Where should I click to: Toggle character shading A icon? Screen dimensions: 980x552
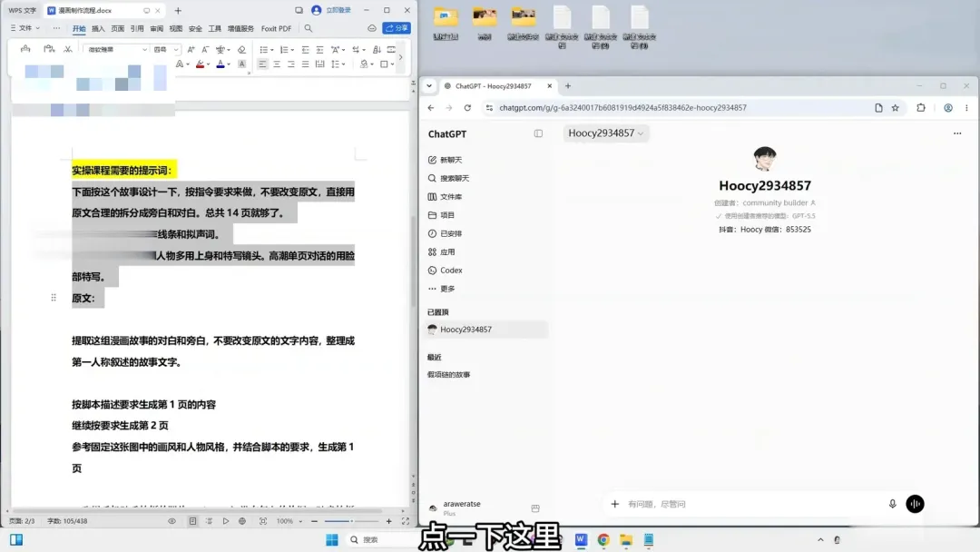pos(242,64)
